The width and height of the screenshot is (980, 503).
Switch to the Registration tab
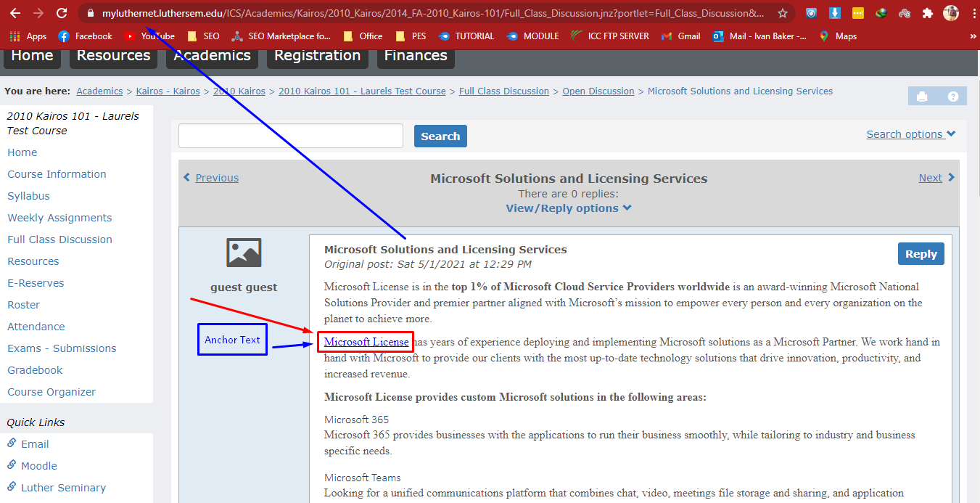click(x=317, y=56)
